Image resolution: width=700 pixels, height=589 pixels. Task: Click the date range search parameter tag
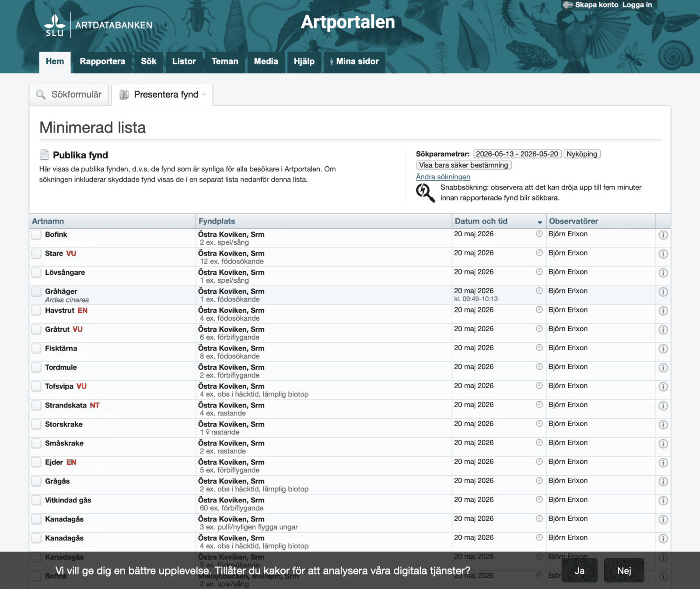coord(517,154)
